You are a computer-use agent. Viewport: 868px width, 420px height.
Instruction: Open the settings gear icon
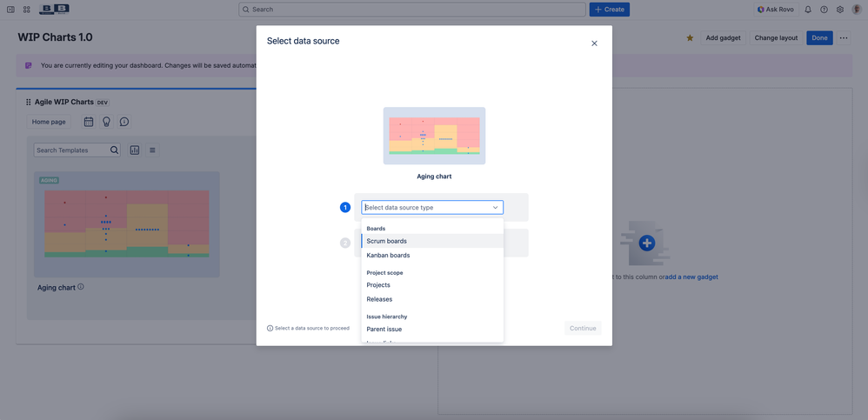pos(840,10)
